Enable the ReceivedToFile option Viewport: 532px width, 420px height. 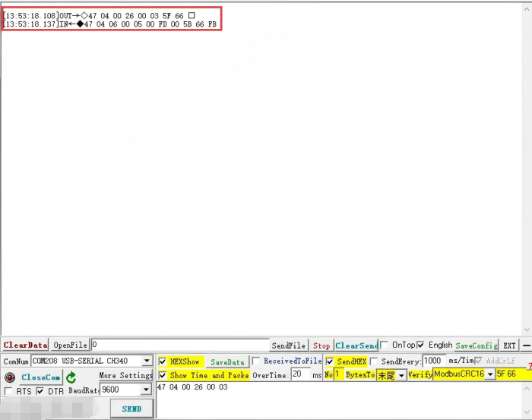[256, 361]
